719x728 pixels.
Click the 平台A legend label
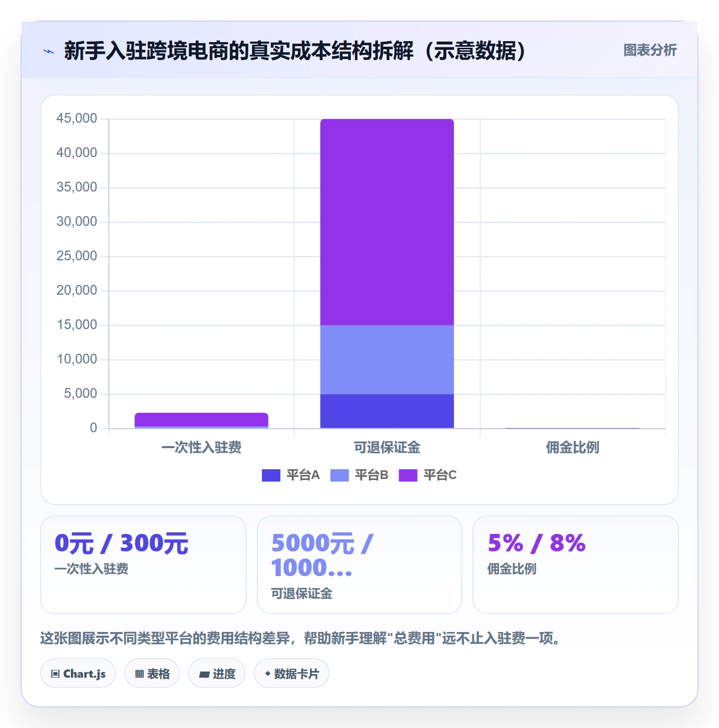303,475
